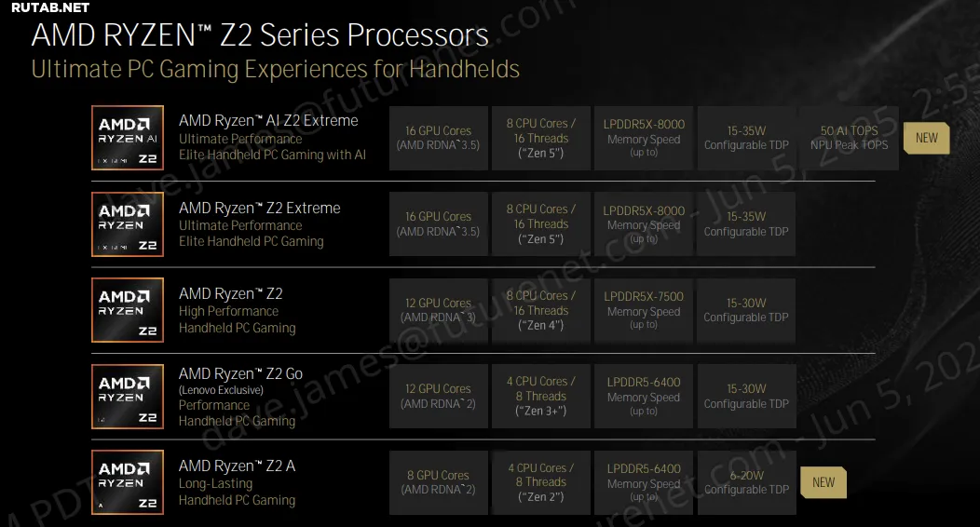This screenshot has height=527, width=980.
Task: Click the AMD Ryzen Z2 Go title text
Action: click(x=240, y=374)
